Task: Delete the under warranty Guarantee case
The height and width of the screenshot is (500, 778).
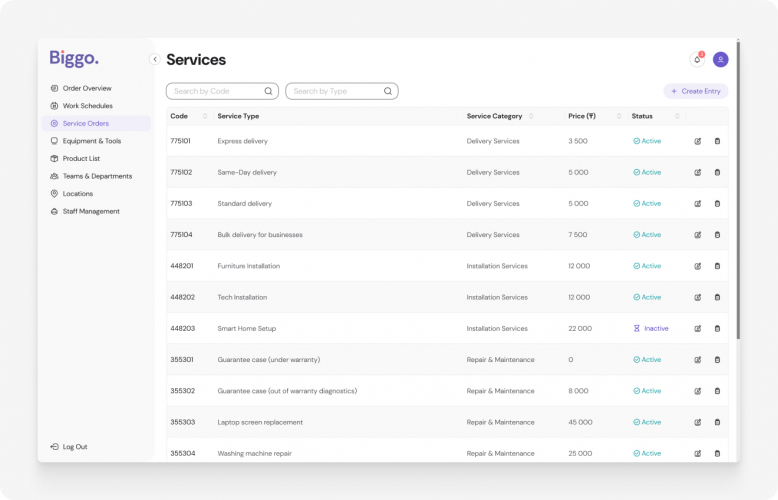Action: point(717,360)
